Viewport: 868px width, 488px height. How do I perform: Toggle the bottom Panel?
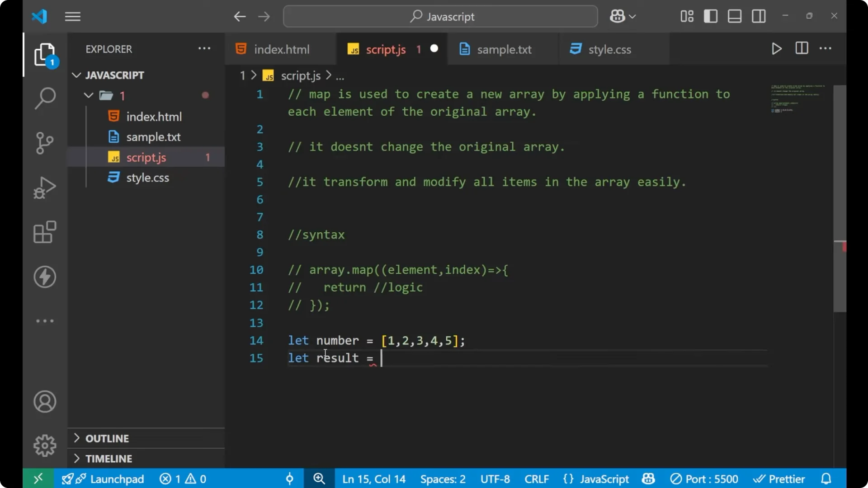click(x=734, y=16)
